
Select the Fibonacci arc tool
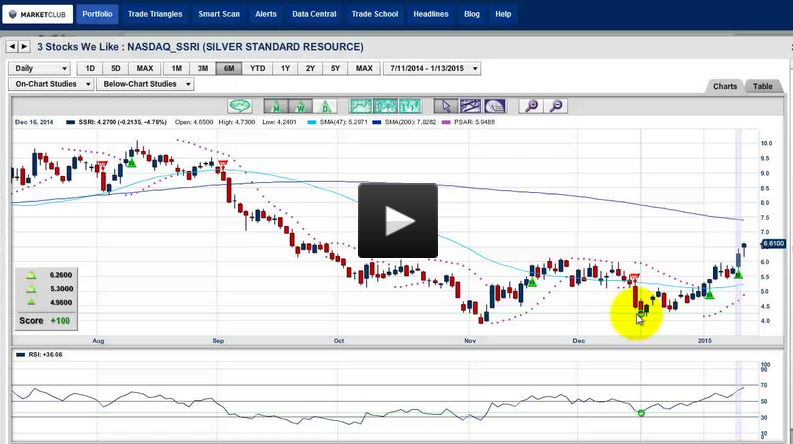click(495, 106)
